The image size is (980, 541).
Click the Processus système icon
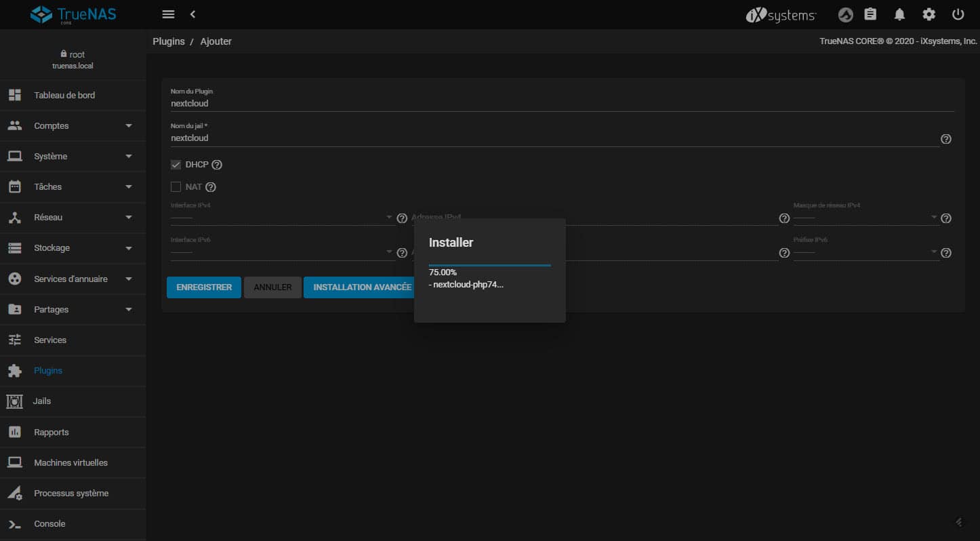(x=15, y=494)
